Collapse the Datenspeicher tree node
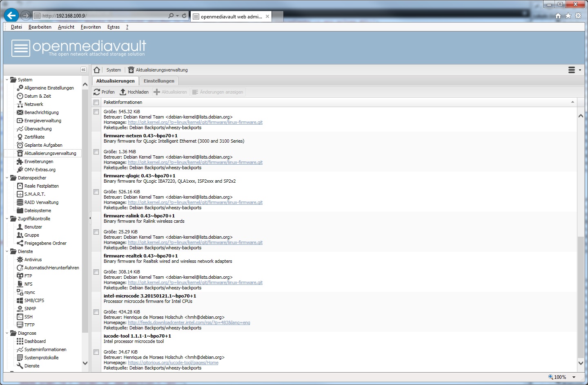The width and height of the screenshot is (588, 385). click(x=7, y=178)
